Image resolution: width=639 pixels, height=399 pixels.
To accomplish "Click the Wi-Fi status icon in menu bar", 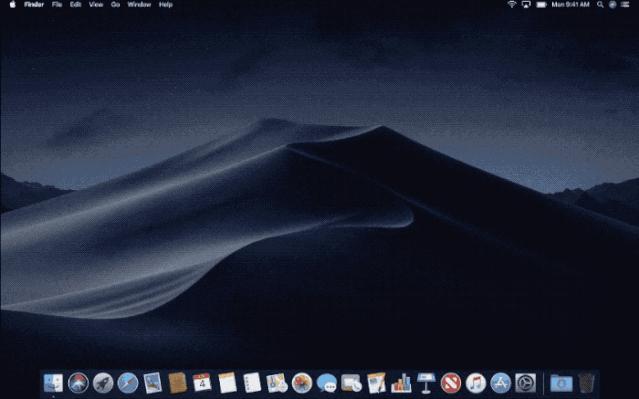I will pyautogui.click(x=512, y=4).
